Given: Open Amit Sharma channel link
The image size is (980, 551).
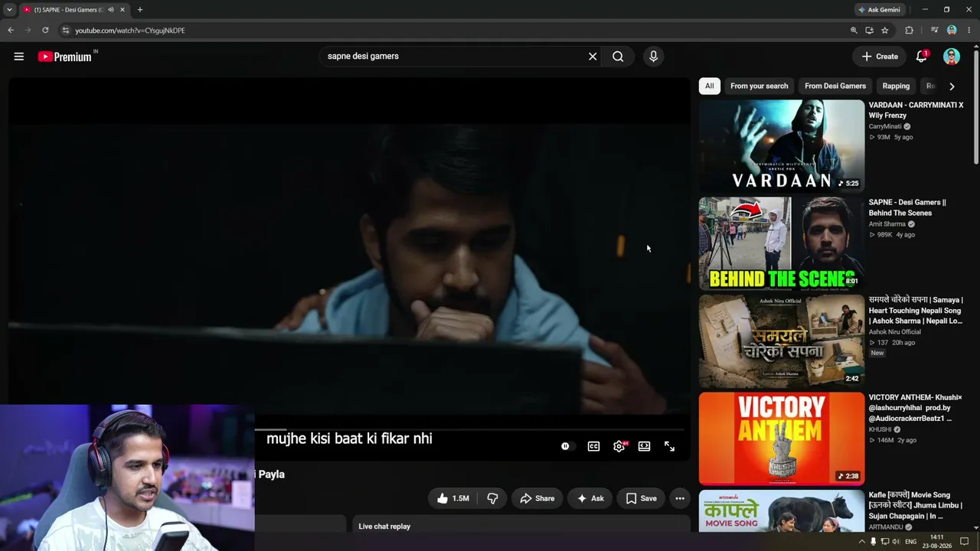Looking at the screenshot, I should point(887,224).
